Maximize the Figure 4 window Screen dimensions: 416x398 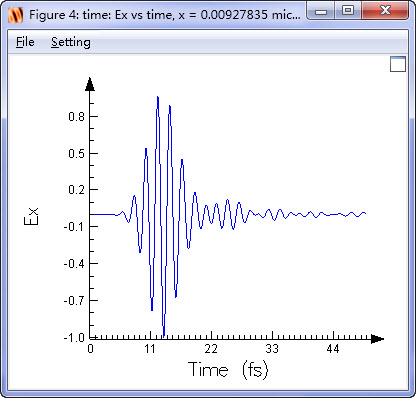(x=348, y=11)
